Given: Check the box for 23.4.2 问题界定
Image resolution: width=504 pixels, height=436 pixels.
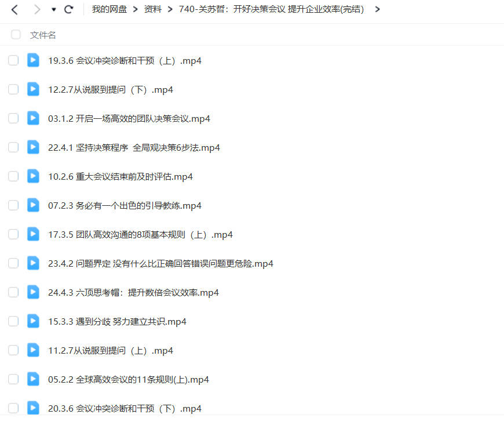Looking at the screenshot, I should (x=13, y=263).
